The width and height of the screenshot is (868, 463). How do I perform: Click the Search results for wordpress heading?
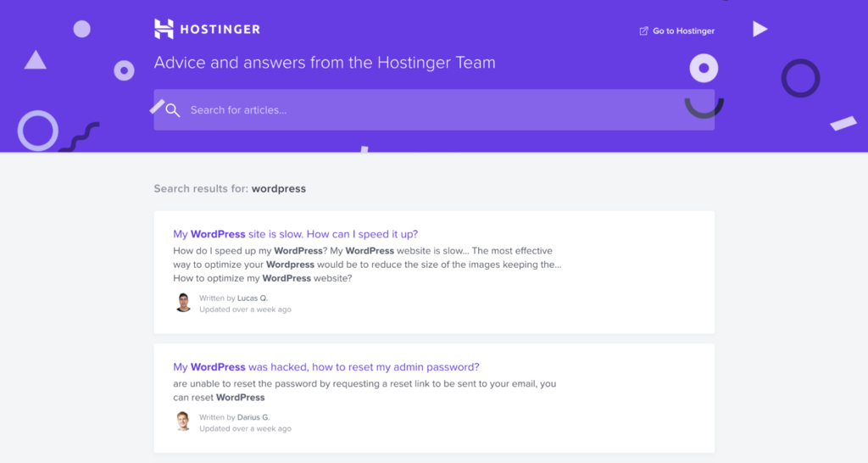pos(230,188)
